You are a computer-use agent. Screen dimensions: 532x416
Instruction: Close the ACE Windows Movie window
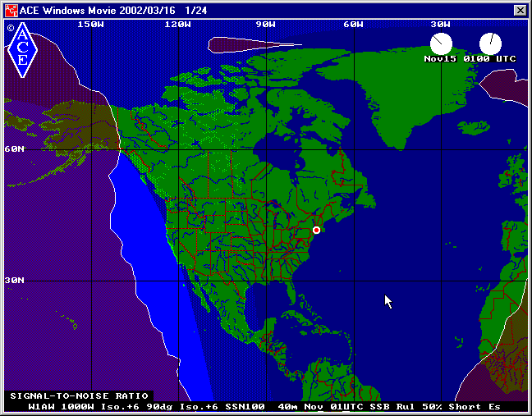(x=521, y=11)
